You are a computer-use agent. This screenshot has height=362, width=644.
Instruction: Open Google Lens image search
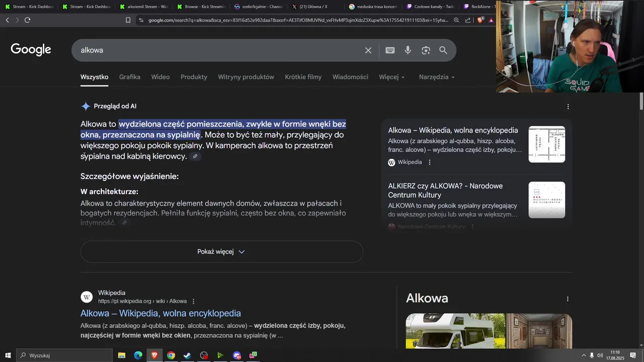[426, 50]
